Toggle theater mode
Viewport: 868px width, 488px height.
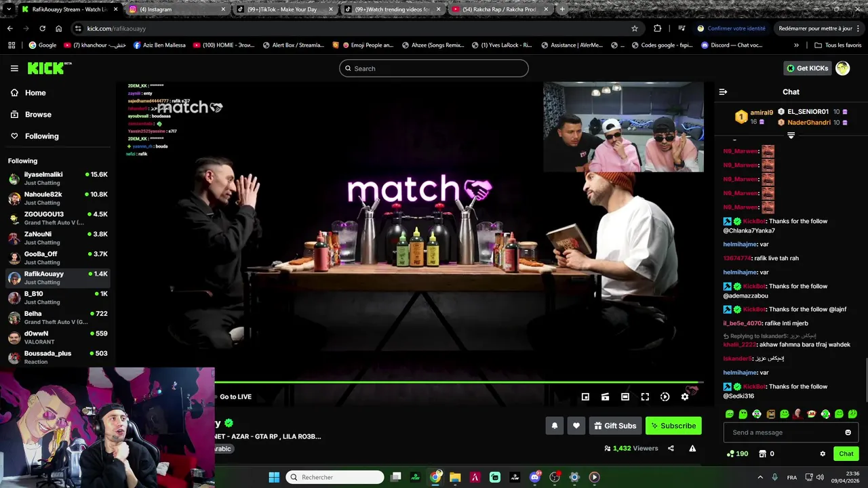click(x=625, y=397)
